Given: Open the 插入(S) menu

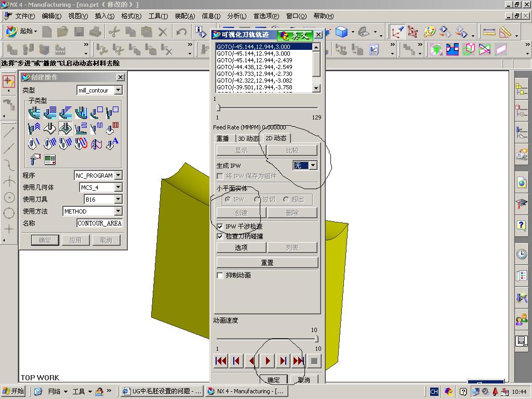Looking at the screenshot, I should click(104, 16).
